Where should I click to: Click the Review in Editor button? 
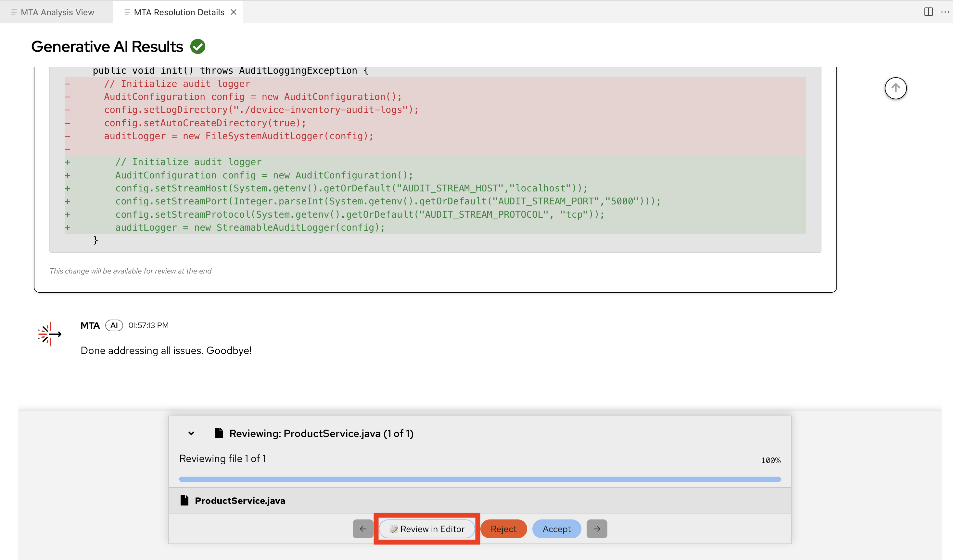pyautogui.click(x=427, y=529)
